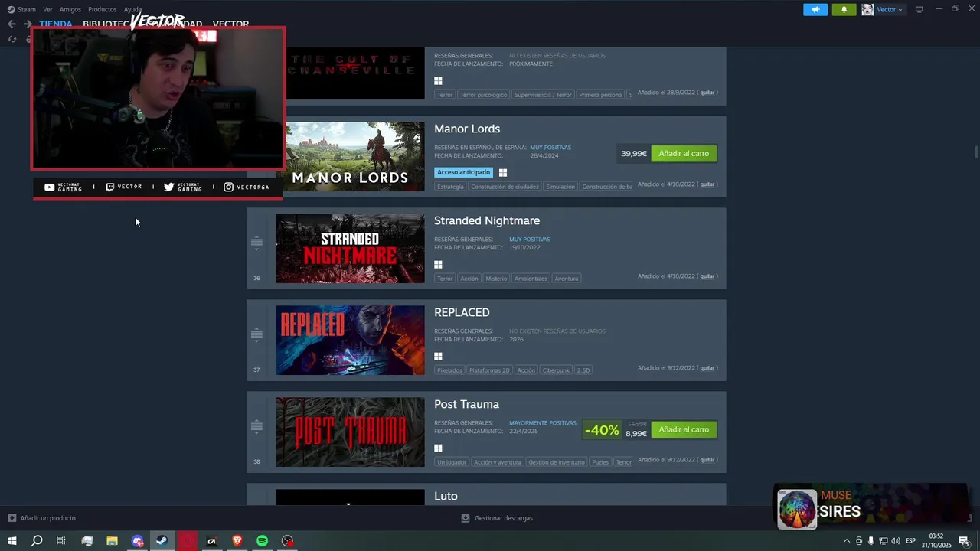Open the Productos menu
Image resolution: width=980 pixels, height=551 pixels.
[x=103, y=9]
